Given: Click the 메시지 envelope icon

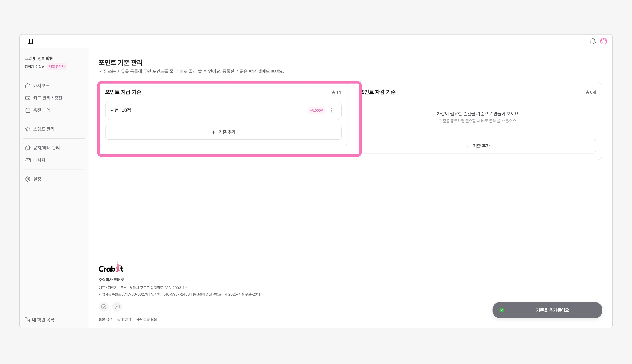Looking at the screenshot, I should [28, 160].
